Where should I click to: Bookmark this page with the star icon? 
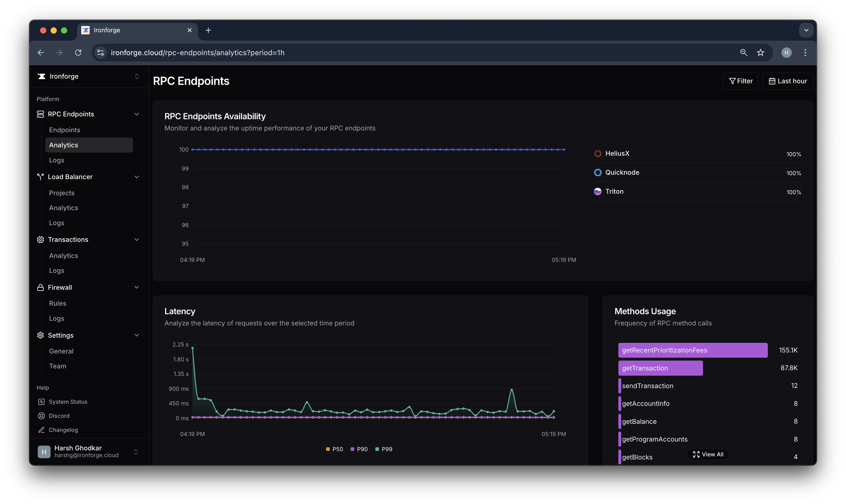tap(760, 53)
